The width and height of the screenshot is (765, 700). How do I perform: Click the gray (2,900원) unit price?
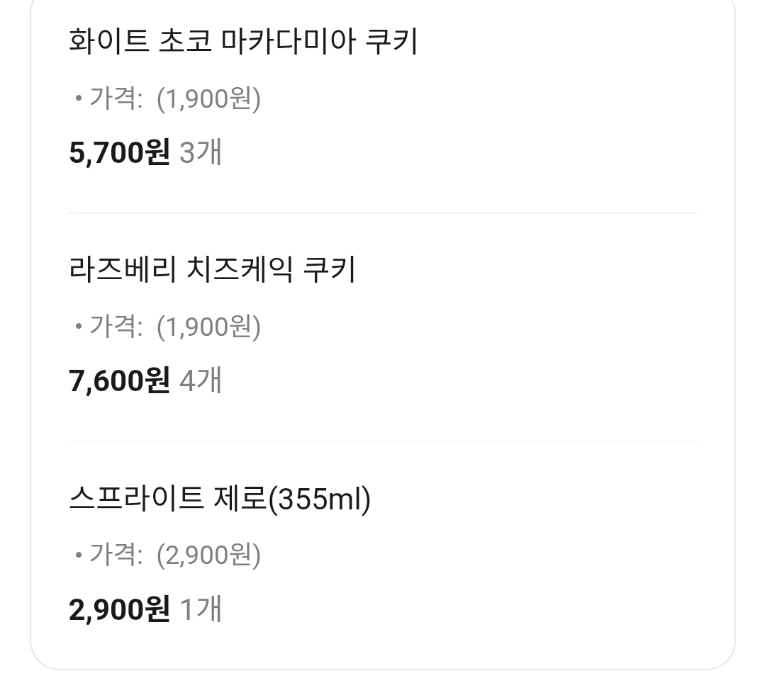click(x=208, y=555)
